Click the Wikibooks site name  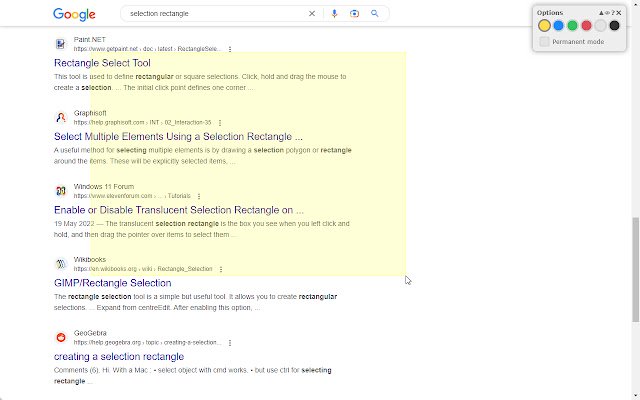[x=90, y=260]
